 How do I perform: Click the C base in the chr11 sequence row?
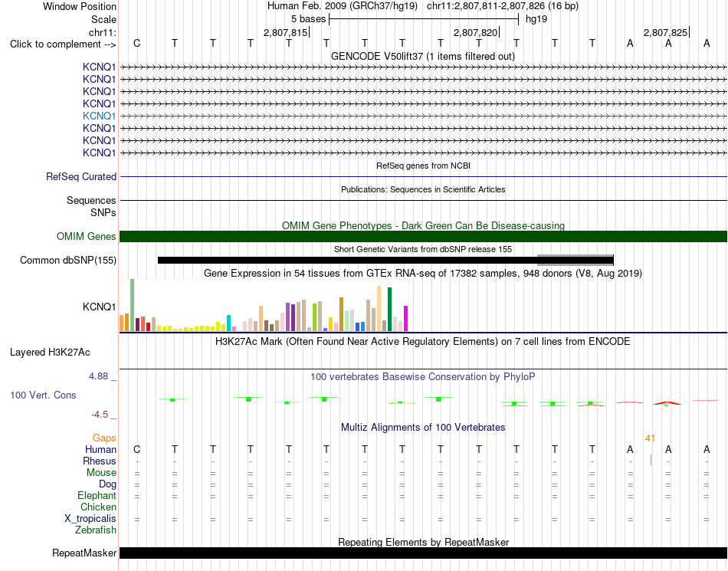click(x=136, y=43)
